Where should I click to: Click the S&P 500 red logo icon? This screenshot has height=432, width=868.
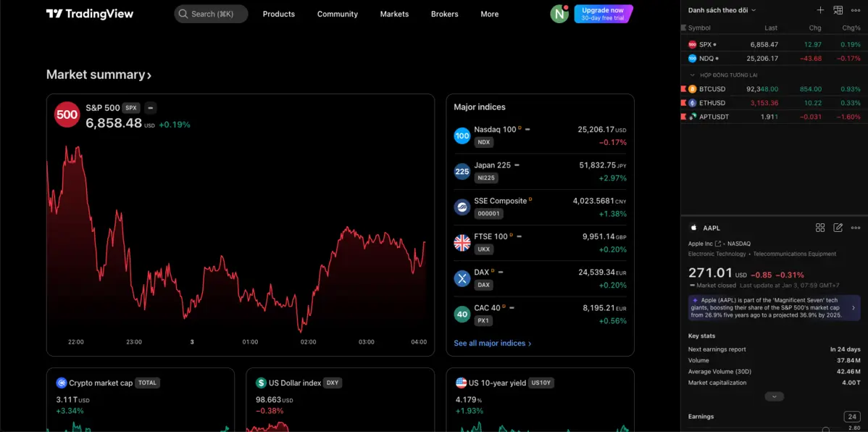coord(67,115)
